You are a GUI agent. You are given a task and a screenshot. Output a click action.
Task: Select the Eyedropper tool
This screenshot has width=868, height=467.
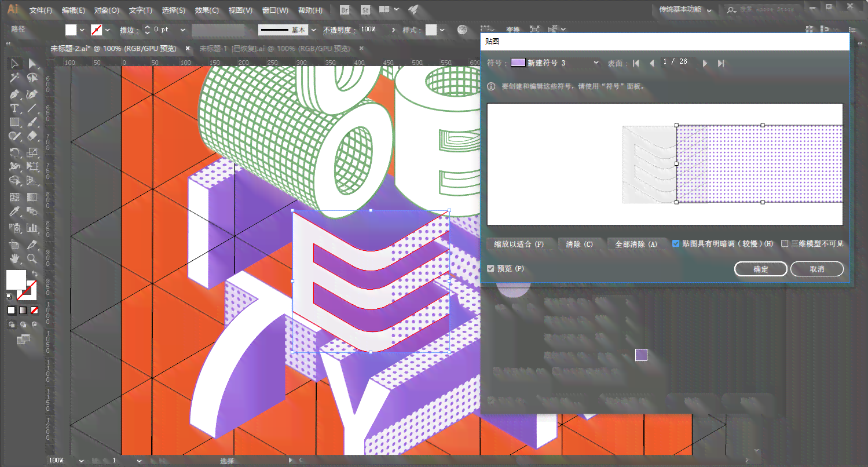(x=14, y=211)
